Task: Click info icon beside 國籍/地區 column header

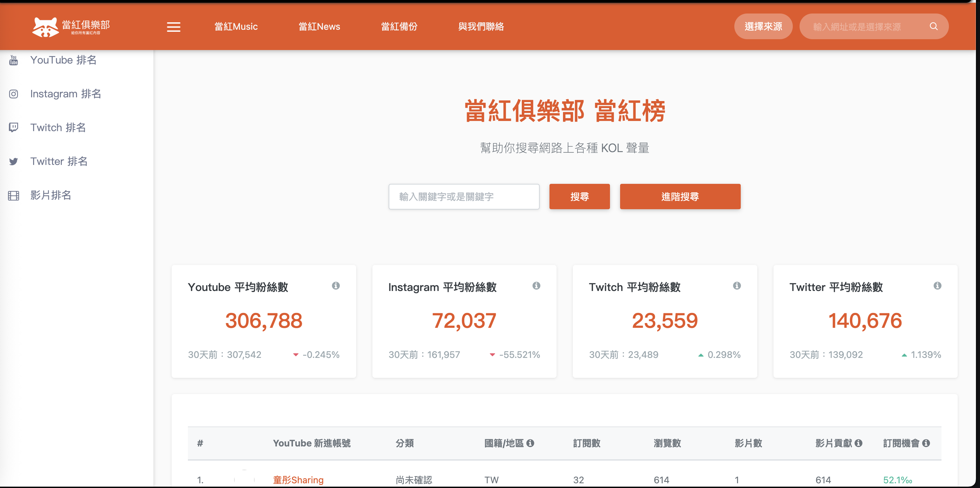Action: 530,443
